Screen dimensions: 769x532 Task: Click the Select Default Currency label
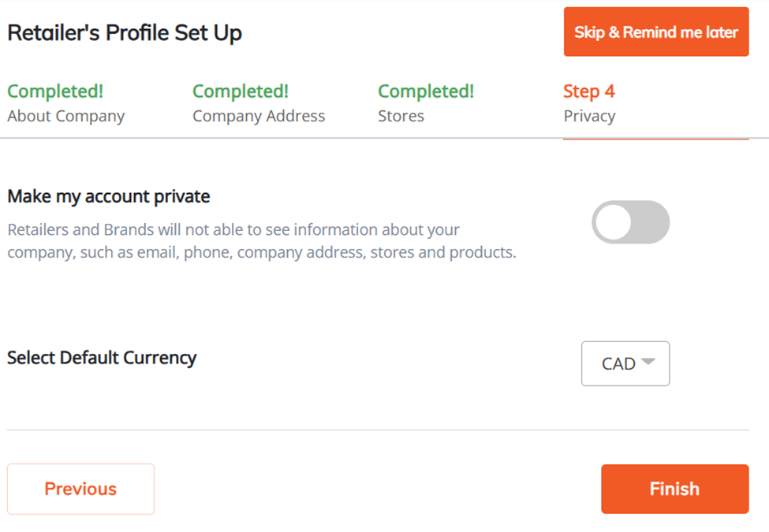[x=102, y=358]
